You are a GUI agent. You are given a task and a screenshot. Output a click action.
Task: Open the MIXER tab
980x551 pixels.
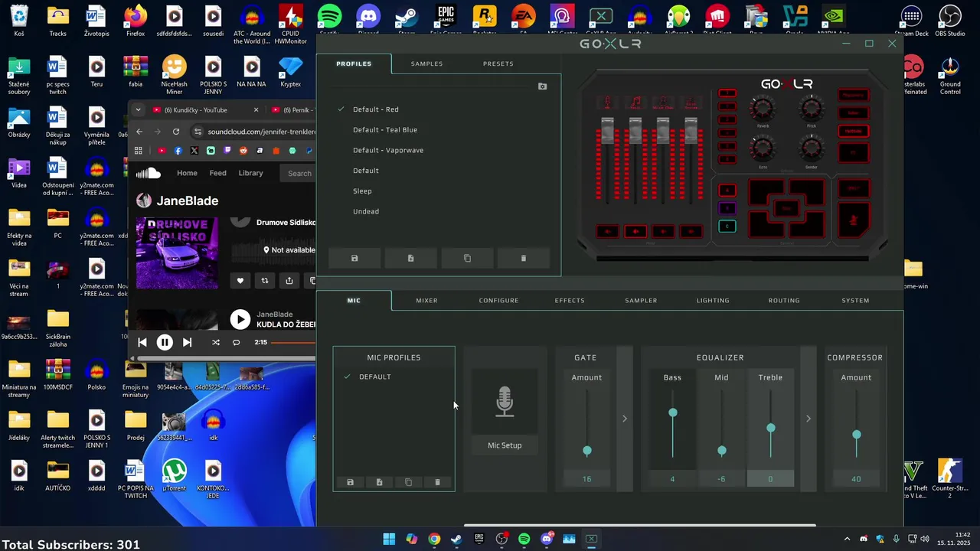click(427, 301)
